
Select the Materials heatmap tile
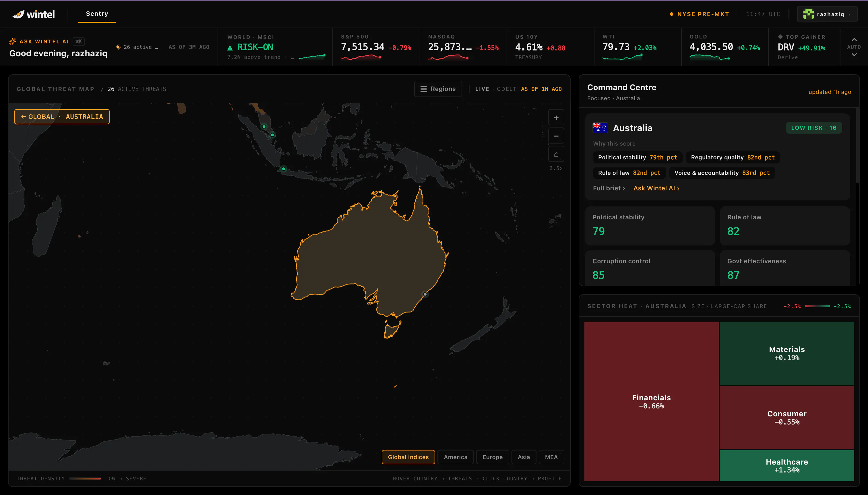pos(787,353)
